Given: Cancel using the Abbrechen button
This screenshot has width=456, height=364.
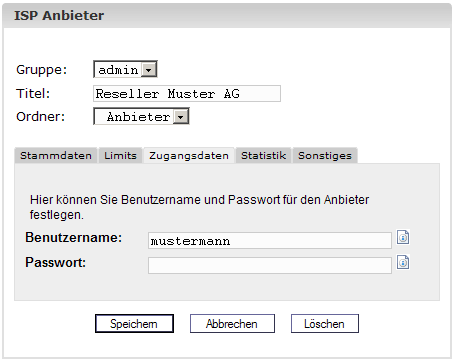Looking at the screenshot, I should (232, 323).
